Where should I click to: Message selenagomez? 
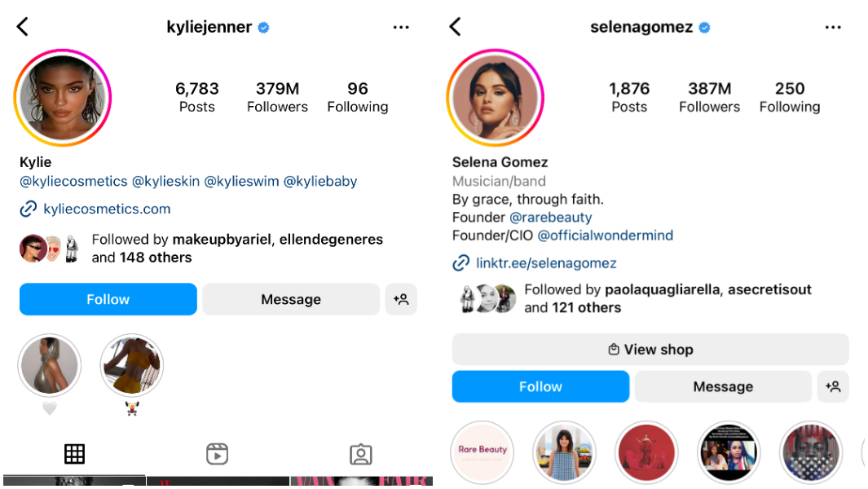point(722,386)
